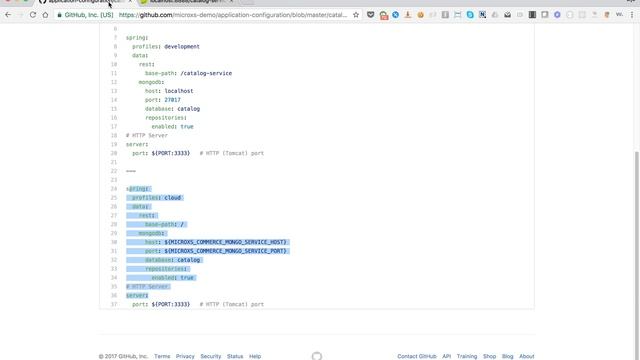640x360 pixels.
Task: Click the text 'host: localhost'
Action: (x=169, y=91)
